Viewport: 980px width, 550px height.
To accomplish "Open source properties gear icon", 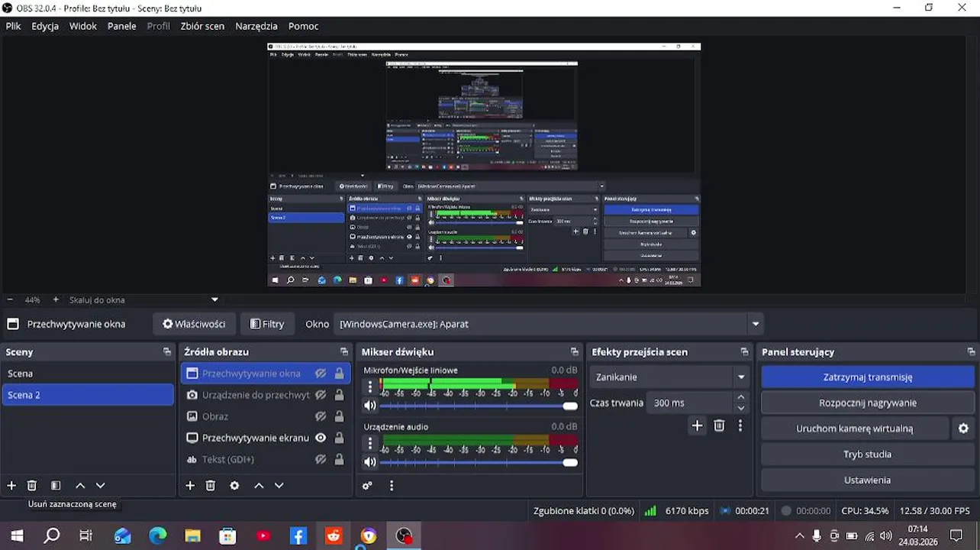I will (234, 485).
